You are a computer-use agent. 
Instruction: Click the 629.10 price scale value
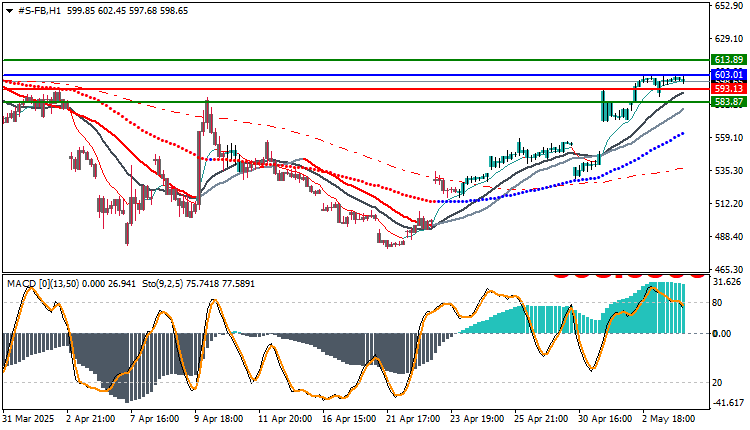pos(728,39)
